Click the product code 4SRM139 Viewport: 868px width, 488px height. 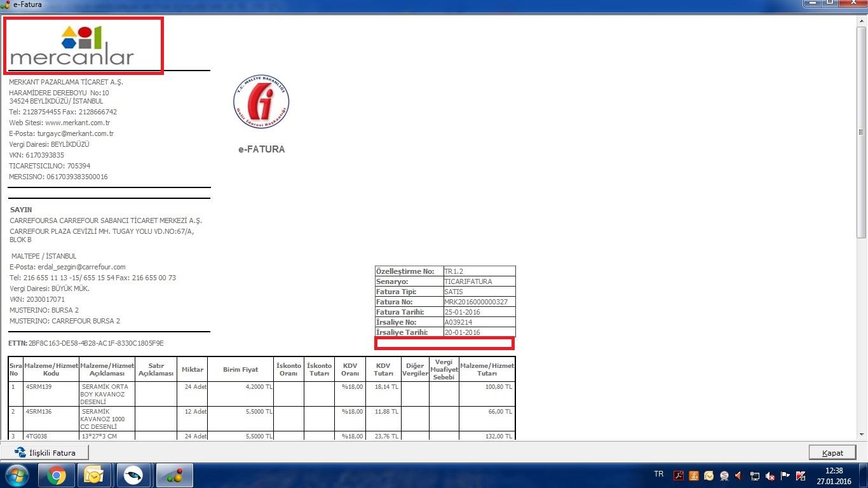pos(39,386)
